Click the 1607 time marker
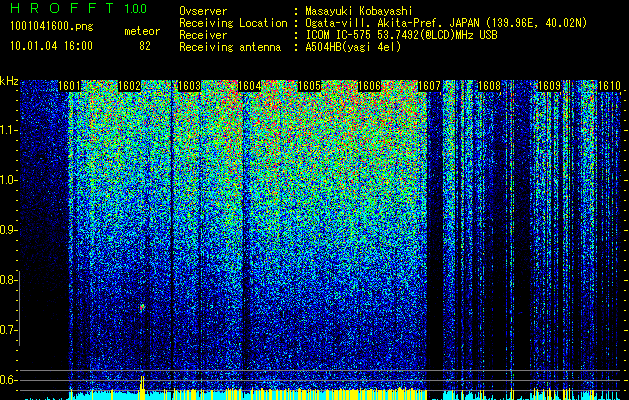Image resolution: width=629 pixels, height=400 pixels. tap(429, 86)
